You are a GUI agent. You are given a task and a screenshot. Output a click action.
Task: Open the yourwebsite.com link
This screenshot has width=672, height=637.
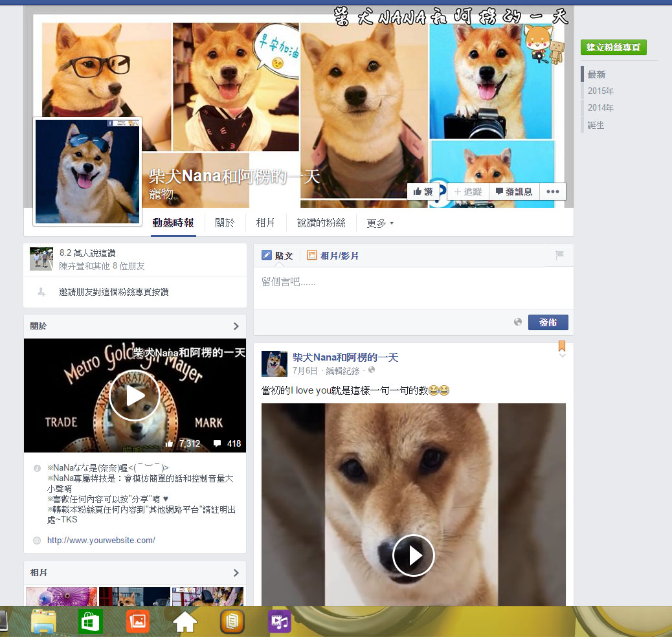click(101, 540)
